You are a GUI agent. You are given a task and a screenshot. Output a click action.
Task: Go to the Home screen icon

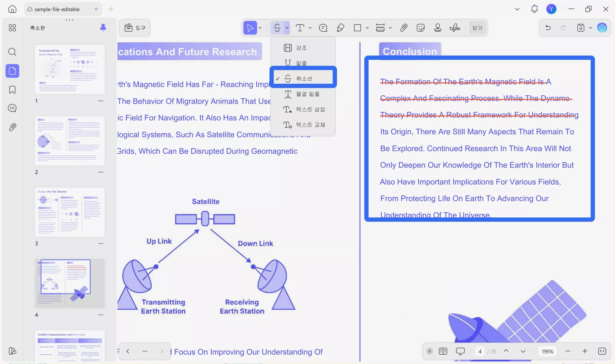point(12,9)
